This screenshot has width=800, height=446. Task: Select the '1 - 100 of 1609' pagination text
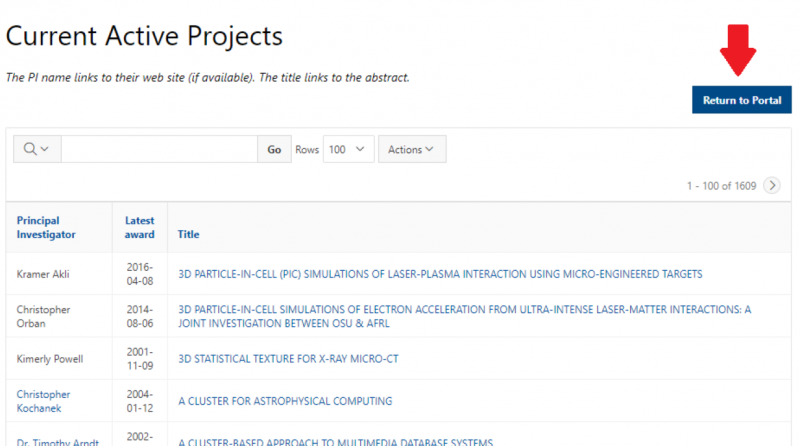[x=721, y=186]
